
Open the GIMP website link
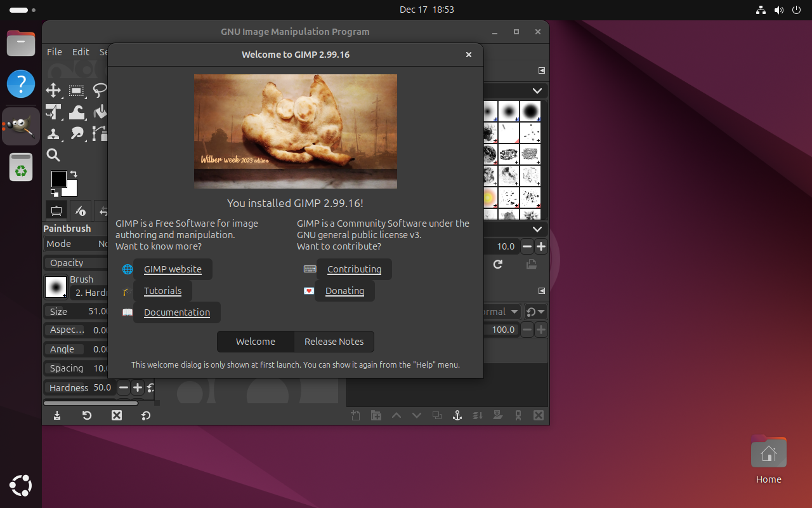(x=173, y=269)
